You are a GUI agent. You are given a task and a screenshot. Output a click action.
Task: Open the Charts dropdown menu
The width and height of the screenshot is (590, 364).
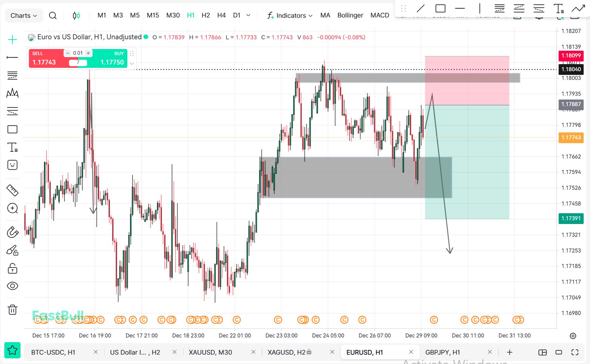24,15
